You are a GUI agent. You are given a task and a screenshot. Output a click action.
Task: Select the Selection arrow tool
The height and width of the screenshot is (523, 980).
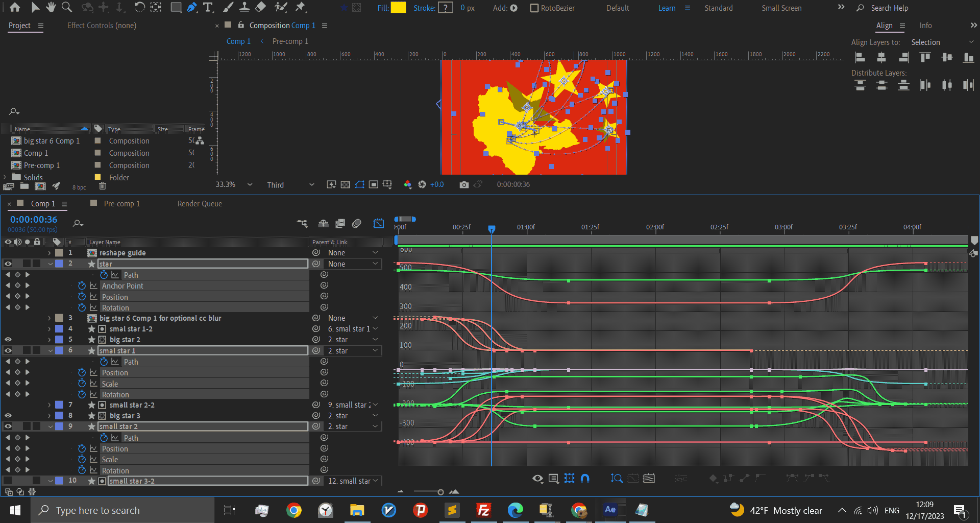[35, 7]
